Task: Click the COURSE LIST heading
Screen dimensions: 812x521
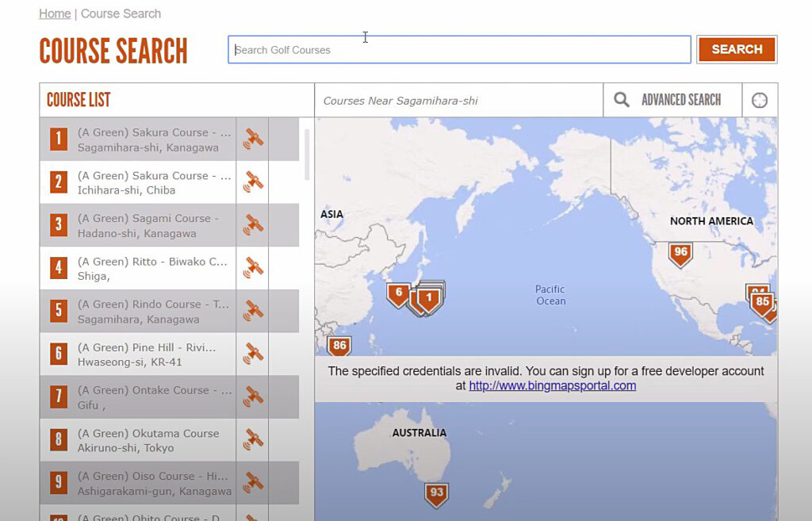Action: [x=79, y=100]
